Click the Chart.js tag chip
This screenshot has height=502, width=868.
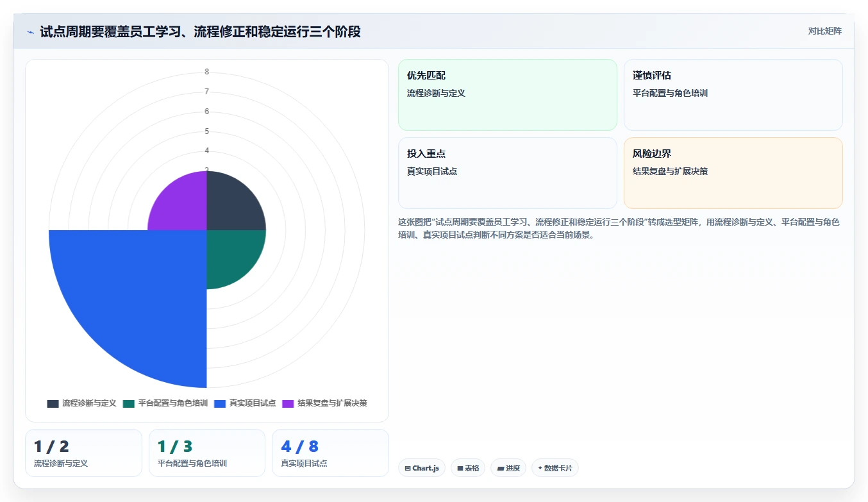coord(422,468)
